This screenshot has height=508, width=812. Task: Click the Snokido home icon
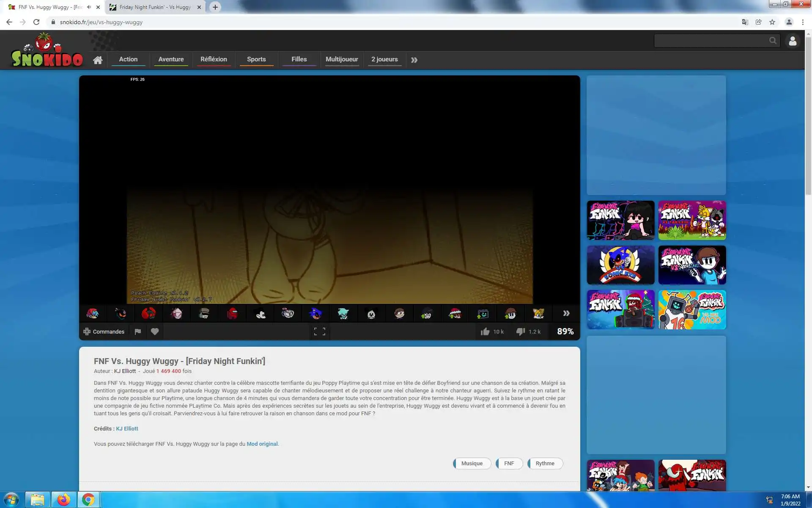coord(98,60)
